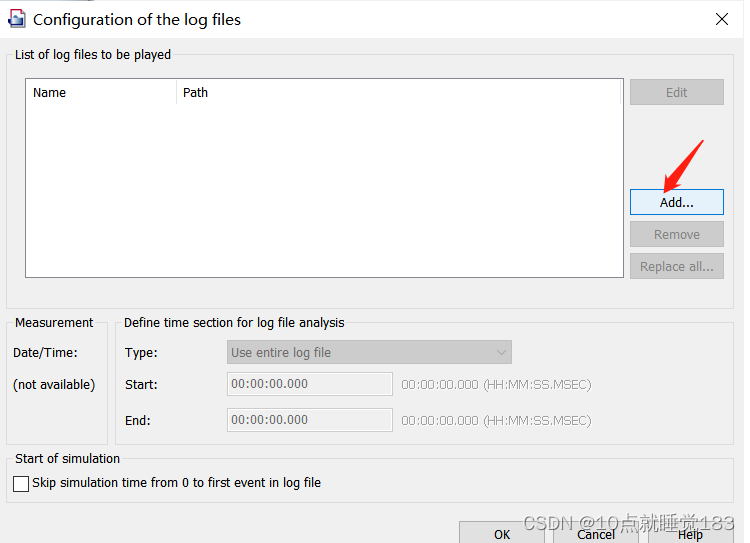The height and width of the screenshot is (543, 750).
Task: Click the Path column header
Action: [399, 92]
